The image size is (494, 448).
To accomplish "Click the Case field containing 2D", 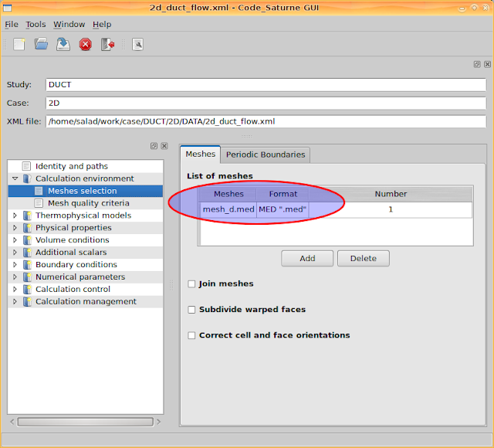I will (266, 103).
